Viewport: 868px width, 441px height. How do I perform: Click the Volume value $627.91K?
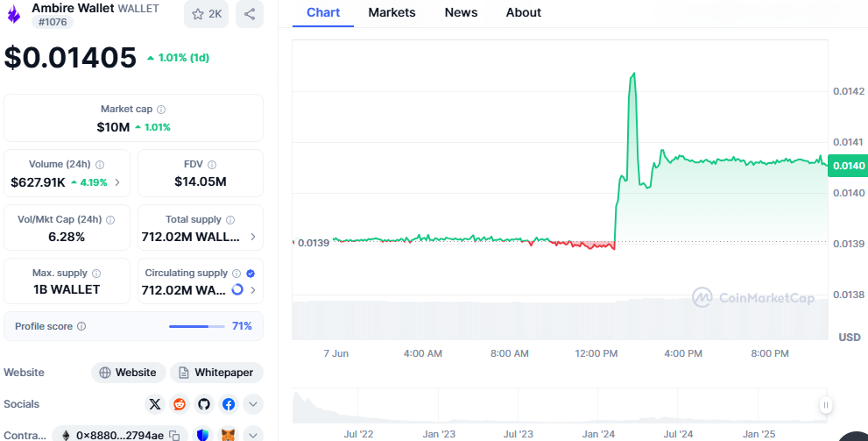coord(38,182)
